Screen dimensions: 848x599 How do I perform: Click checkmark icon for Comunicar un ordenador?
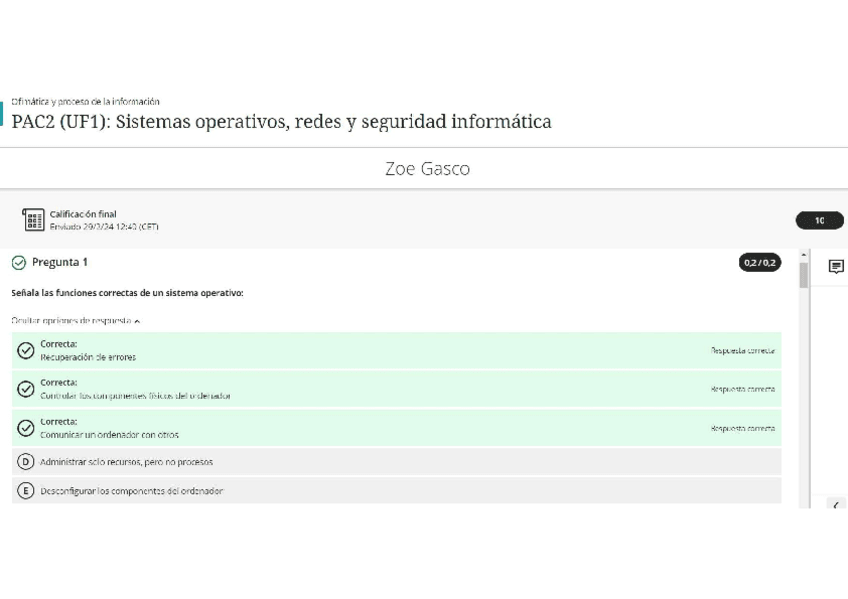pos(26,428)
